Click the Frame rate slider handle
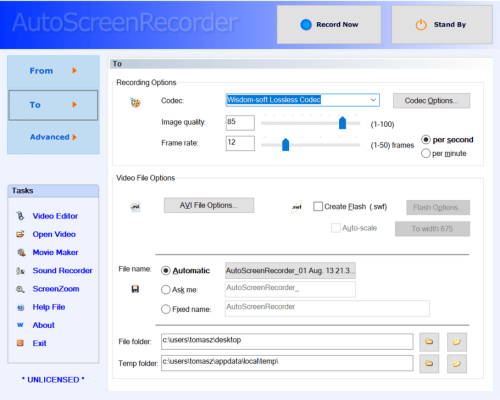Screen dimensions: 500x400 click(285, 144)
